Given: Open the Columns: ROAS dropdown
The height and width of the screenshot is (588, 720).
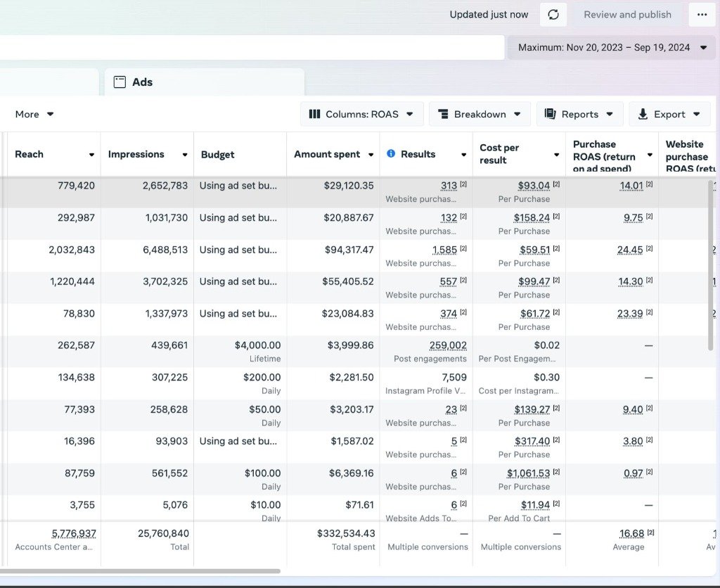Looking at the screenshot, I should pos(362,114).
